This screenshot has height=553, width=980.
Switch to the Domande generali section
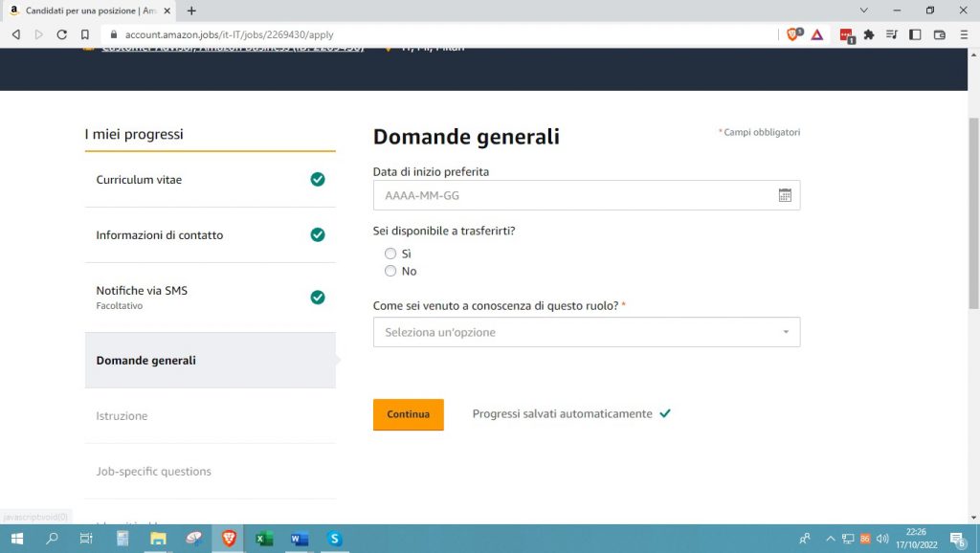pos(145,361)
